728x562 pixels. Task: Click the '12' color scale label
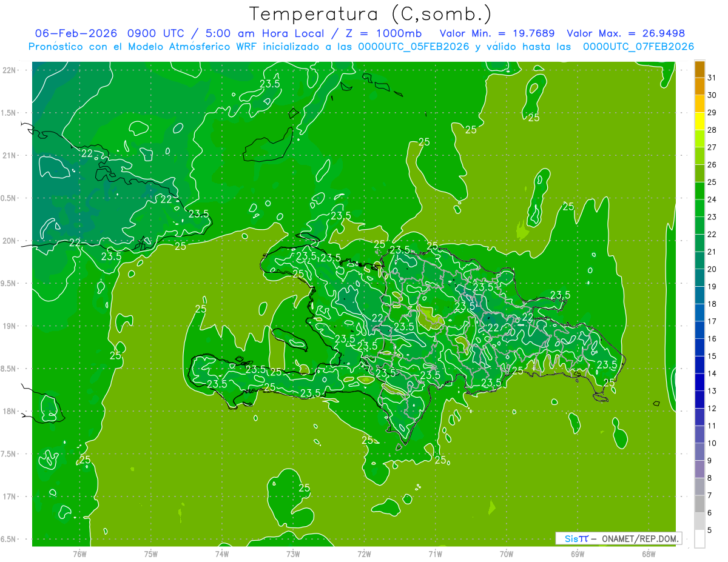point(712,409)
